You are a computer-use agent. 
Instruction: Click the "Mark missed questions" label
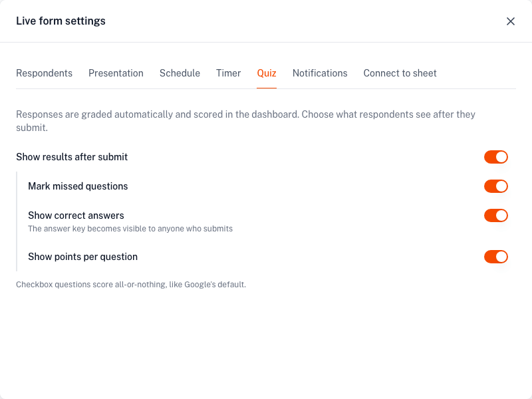point(78,186)
